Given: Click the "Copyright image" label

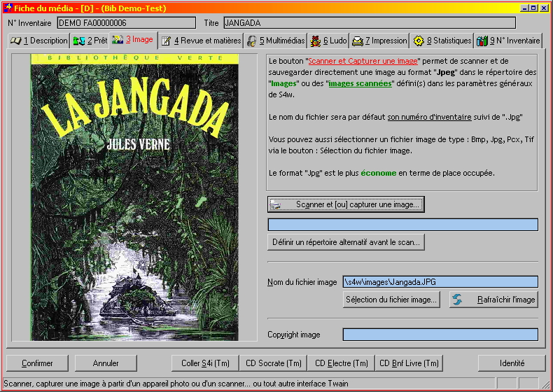Looking at the screenshot, I should [x=294, y=335].
